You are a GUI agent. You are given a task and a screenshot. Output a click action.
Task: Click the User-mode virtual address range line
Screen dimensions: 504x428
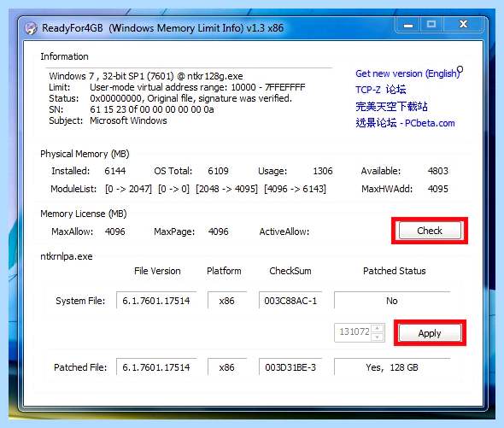tap(197, 87)
